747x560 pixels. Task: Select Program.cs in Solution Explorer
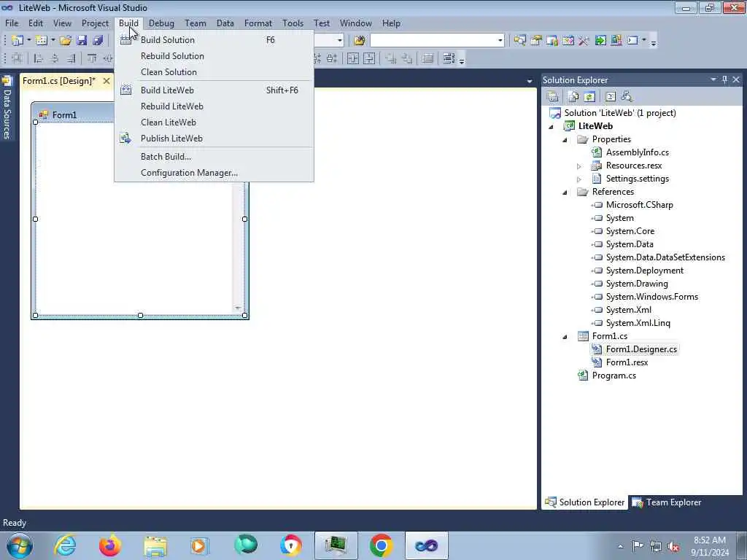(614, 376)
